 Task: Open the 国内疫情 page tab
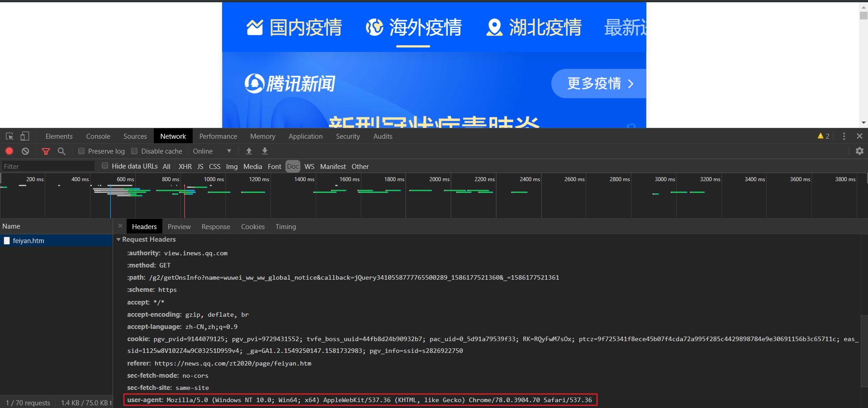click(x=294, y=28)
